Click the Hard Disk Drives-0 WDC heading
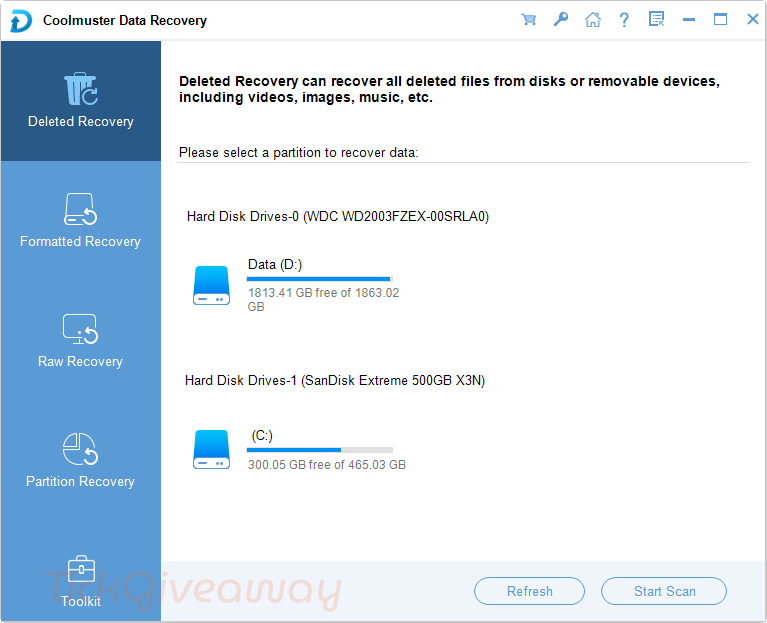 338,217
